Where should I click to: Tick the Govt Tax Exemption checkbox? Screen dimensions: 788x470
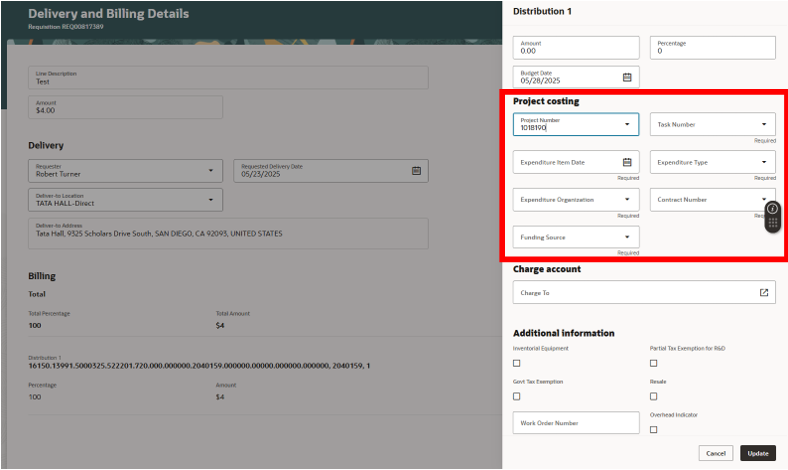(517, 397)
